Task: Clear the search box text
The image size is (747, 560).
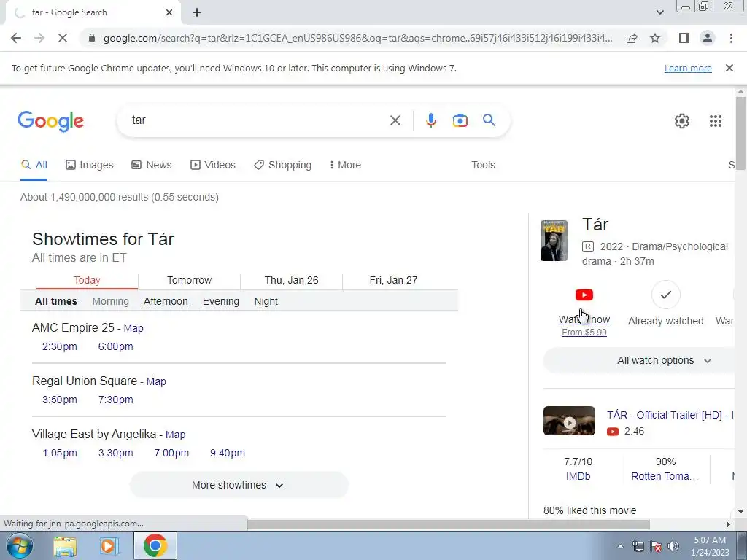Action: tap(395, 120)
